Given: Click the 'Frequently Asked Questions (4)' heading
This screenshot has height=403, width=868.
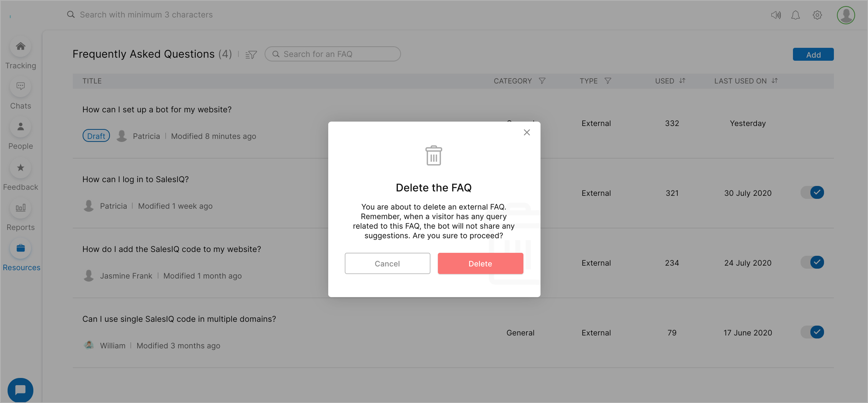Looking at the screenshot, I should click(152, 54).
